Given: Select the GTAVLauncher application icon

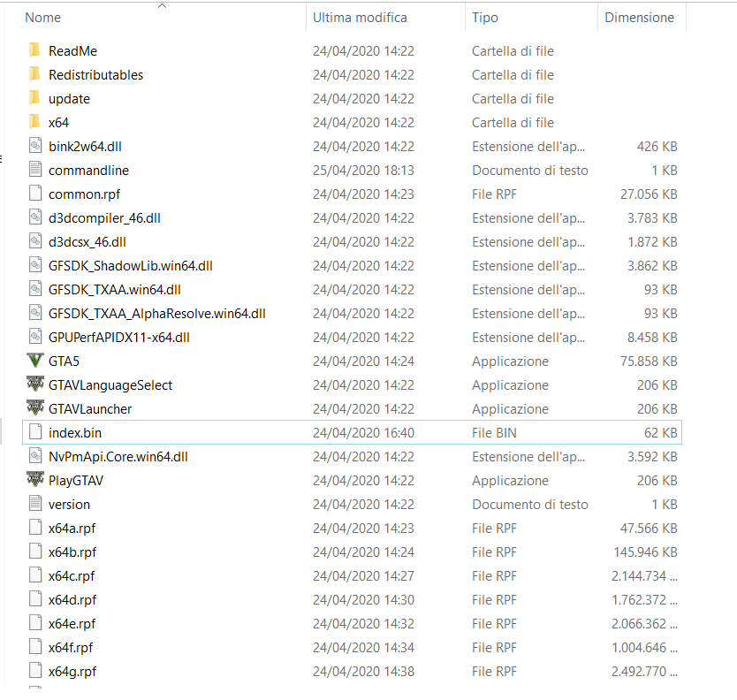Looking at the screenshot, I should click(x=35, y=408).
